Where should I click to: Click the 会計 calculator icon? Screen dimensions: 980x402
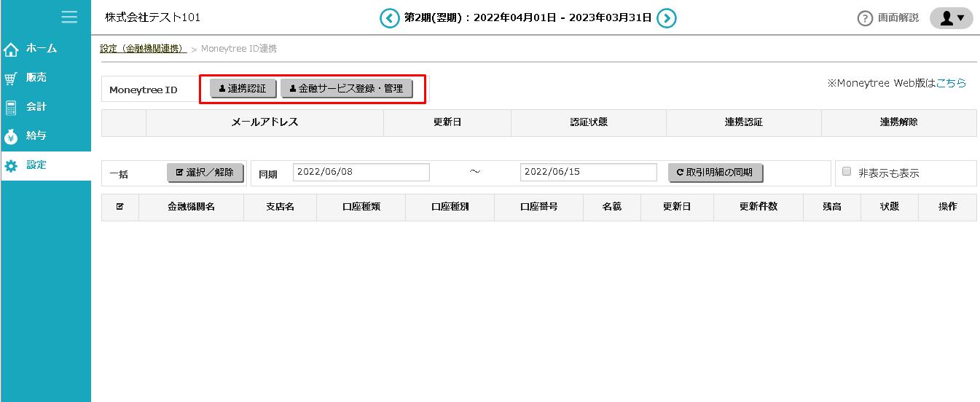[x=11, y=108]
